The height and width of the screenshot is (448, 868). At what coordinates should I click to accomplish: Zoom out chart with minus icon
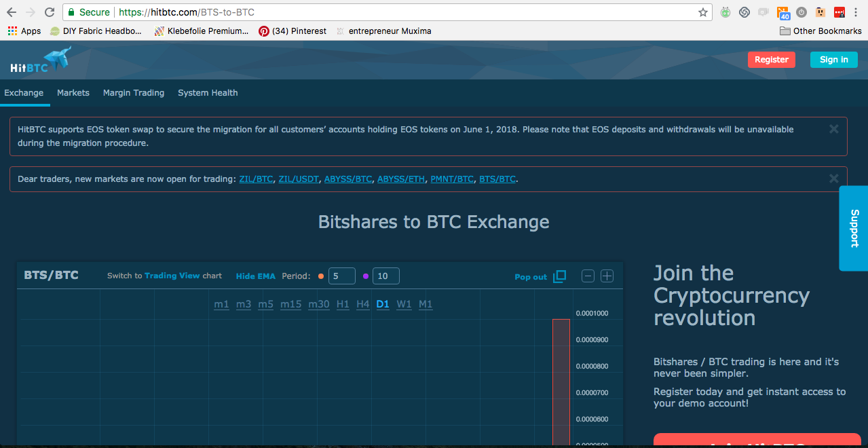coord(588,276)
